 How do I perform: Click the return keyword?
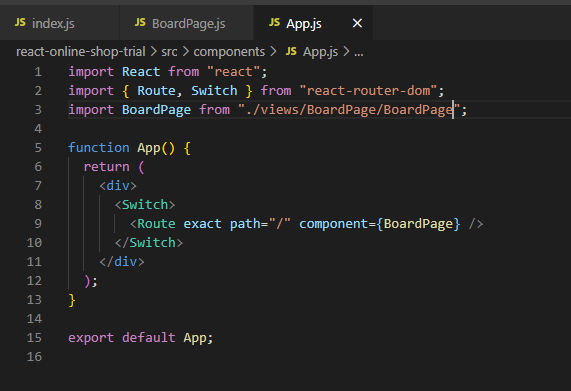coord(106,167)
